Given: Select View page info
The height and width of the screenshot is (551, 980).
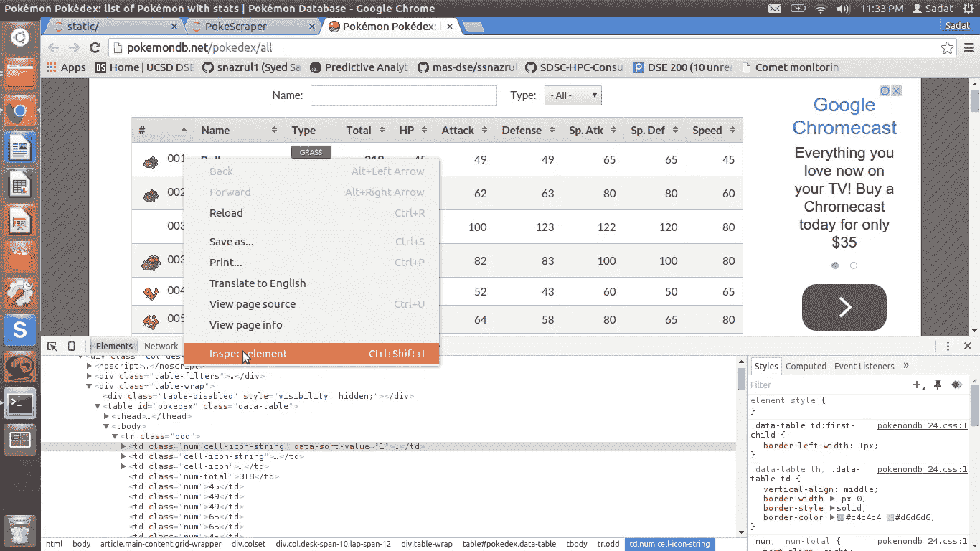Looking at the screenshot, I should [311, 325].
